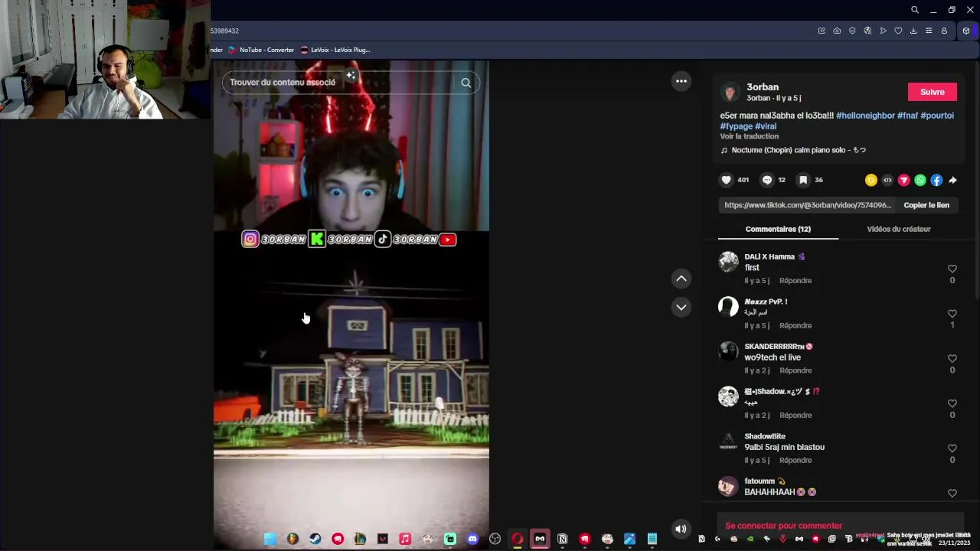Open the #fnaf hashtag
The image size is (980, 551).
tap(907, 116)
